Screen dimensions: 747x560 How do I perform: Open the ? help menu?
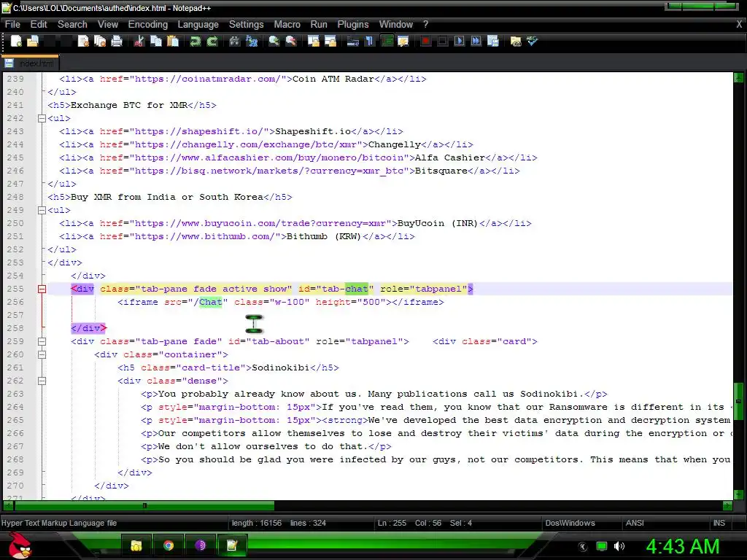[x=425, y=24]
